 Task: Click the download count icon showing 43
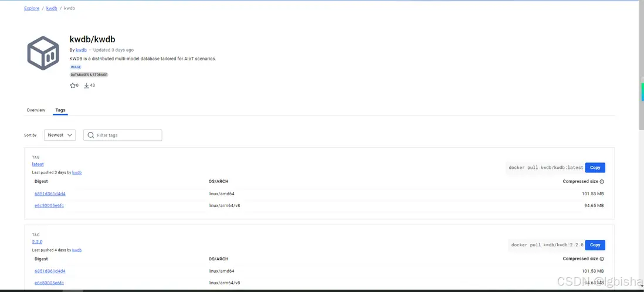pyautogui.click(x=86, y=86)
